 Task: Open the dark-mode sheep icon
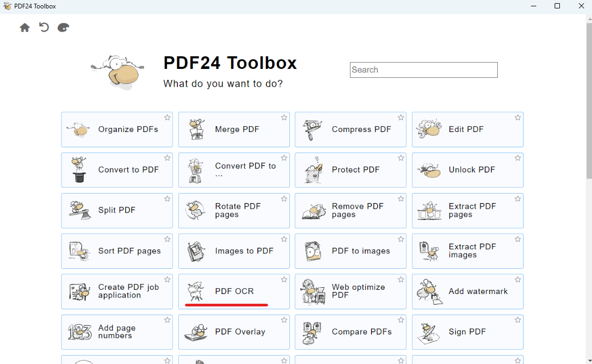pyautogui.click(x=64, y=27)
